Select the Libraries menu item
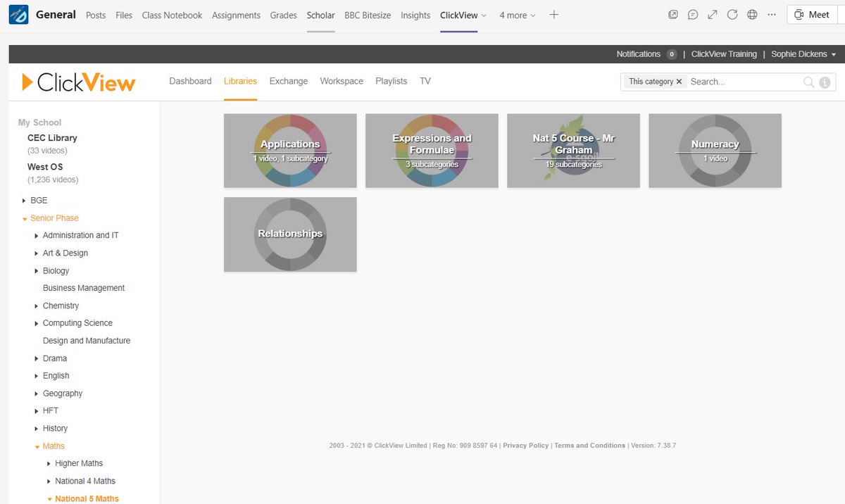The width and height of the screenshot is (845, 504). [240, 81]
